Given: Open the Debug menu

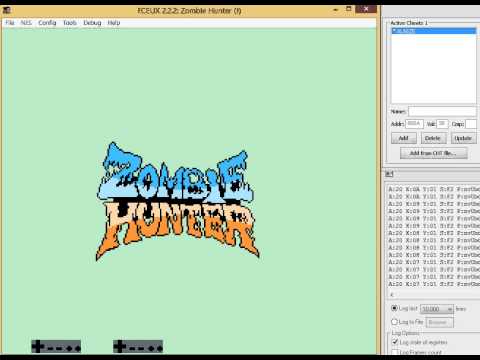Looking at the screenshot, I should click(92, 23).
